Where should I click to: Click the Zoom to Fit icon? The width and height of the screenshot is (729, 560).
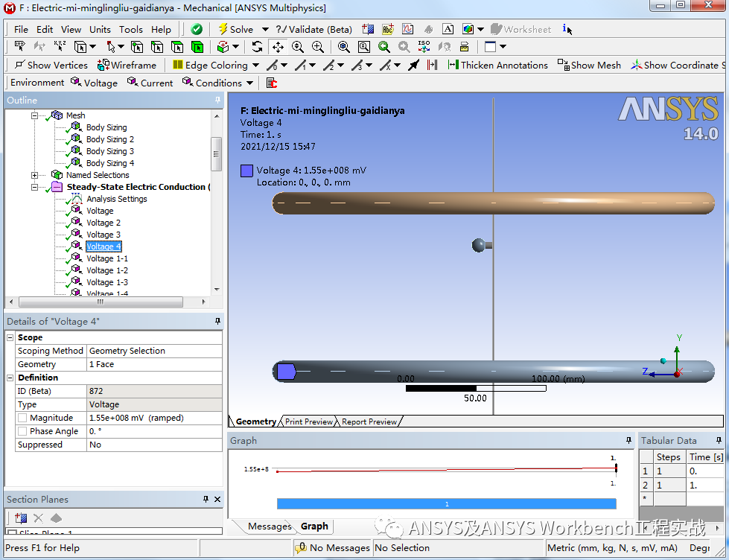tap(343, 47)
